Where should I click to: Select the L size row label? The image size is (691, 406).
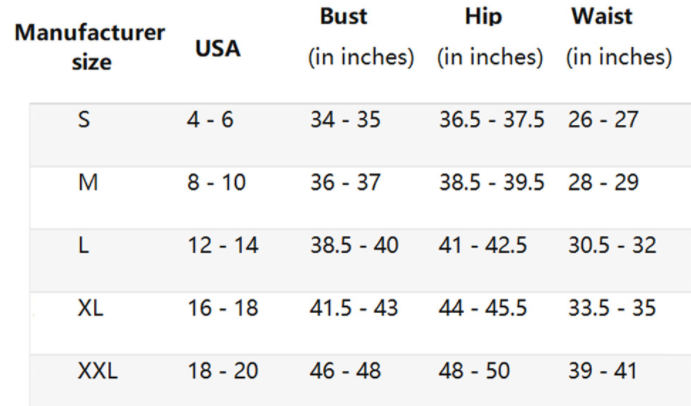(x=85, y=246)
